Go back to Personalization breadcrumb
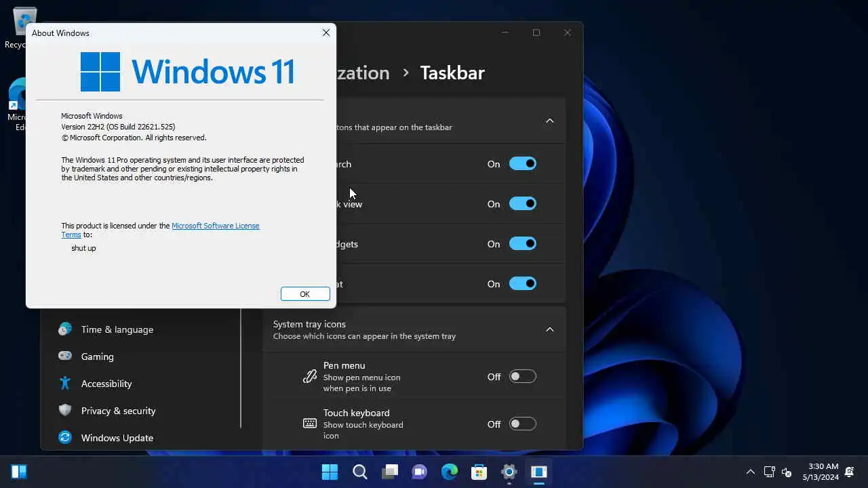The width and height of the screenshot is (868, 488). coord(363,73)
